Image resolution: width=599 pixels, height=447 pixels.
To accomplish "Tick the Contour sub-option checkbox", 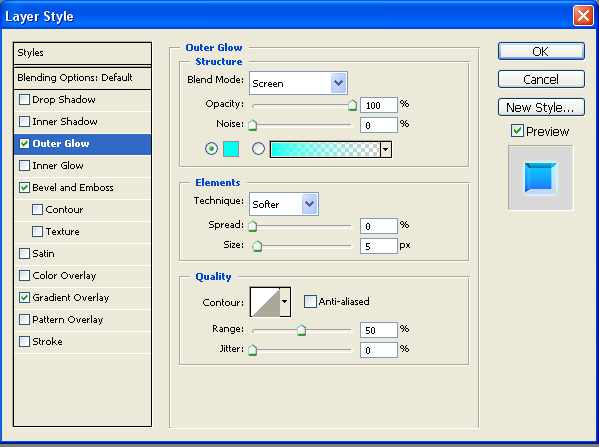I will click(37, 210).
